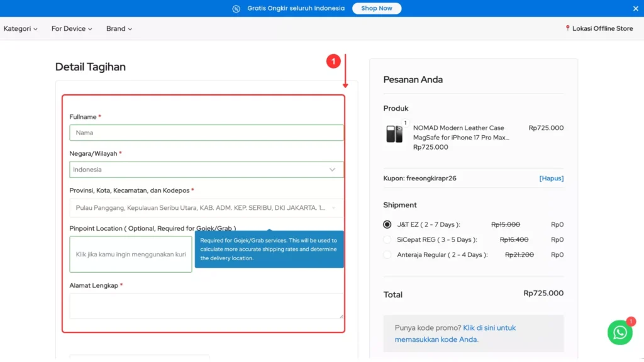
Task: Click the WhatsApp notification badge
Action: [631, 321]
